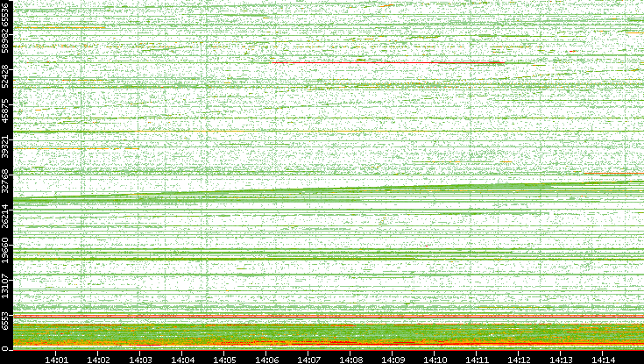Click the 14:01 time label
Viewport: 644px width, 364px height.
pyautogui.click(x=57, y=359)
